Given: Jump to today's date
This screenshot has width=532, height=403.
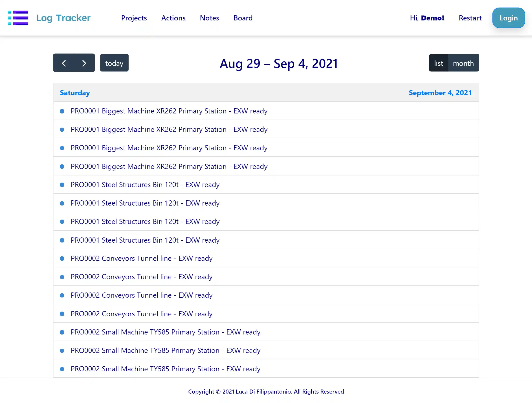Looking at the screenshot, I should click(114, 63).
